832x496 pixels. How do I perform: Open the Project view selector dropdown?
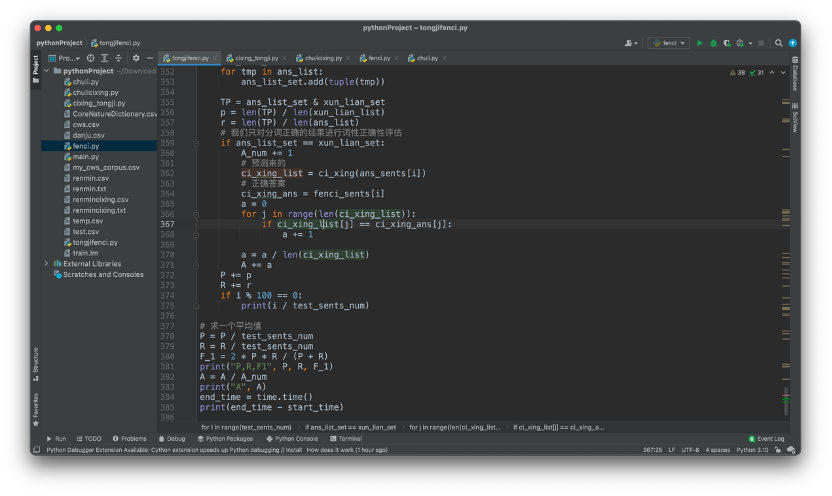coord(64,58)
